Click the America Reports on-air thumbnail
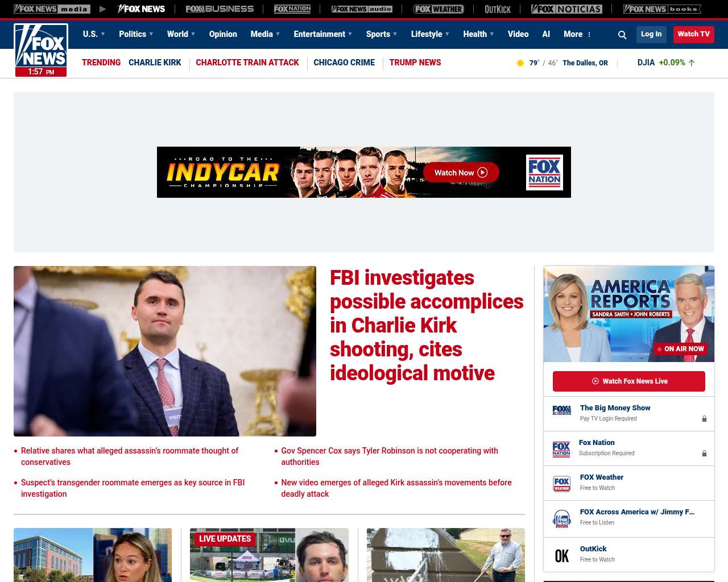 click(x=629, y=314)
